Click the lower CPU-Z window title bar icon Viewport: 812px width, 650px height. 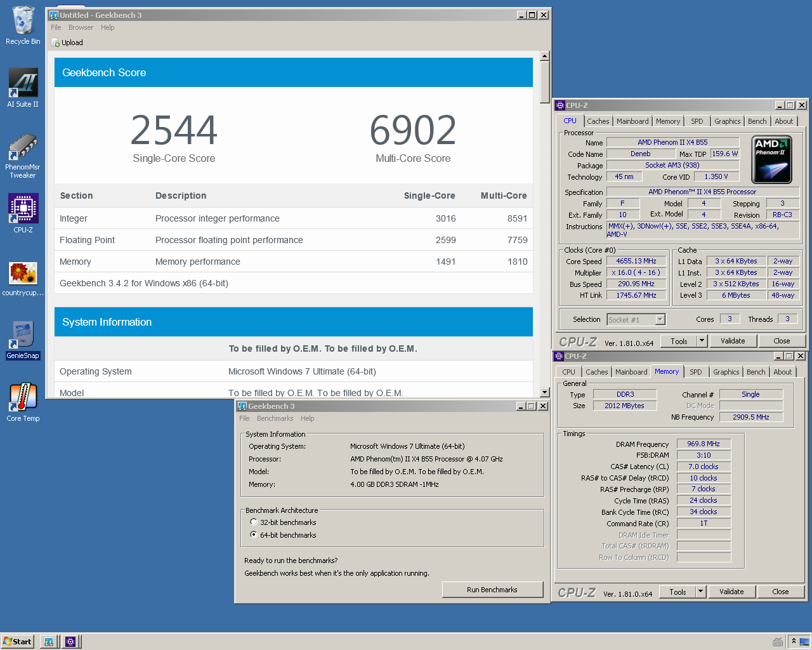pos(558,356)
